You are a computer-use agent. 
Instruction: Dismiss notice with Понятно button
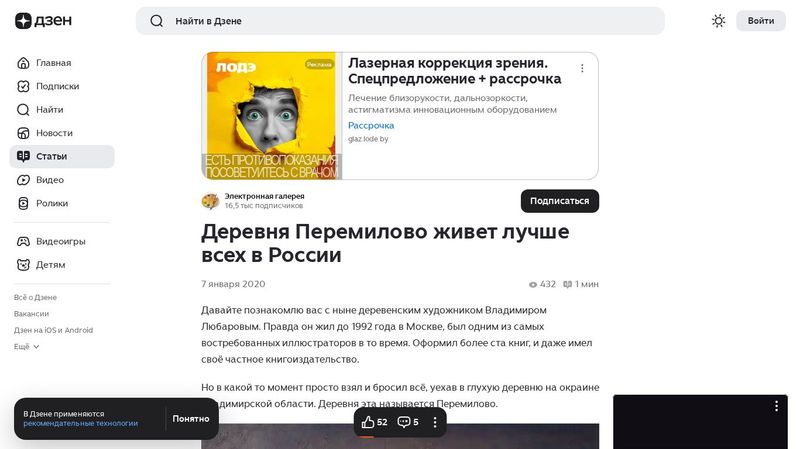[191, 419]
